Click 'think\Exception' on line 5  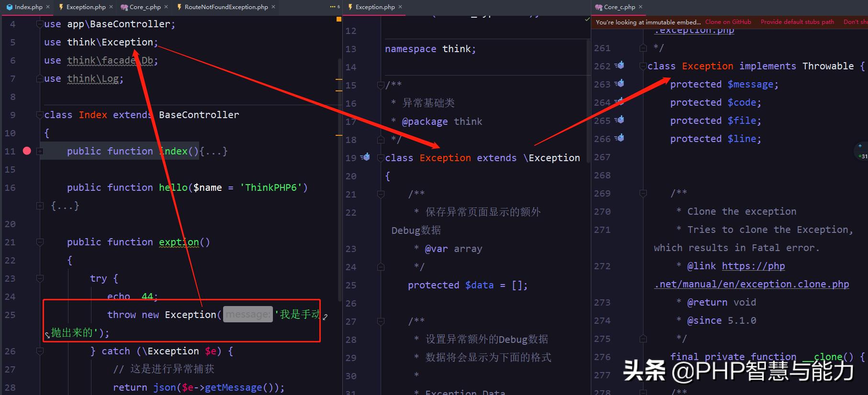pyautogui.click(x=110, y=42)
